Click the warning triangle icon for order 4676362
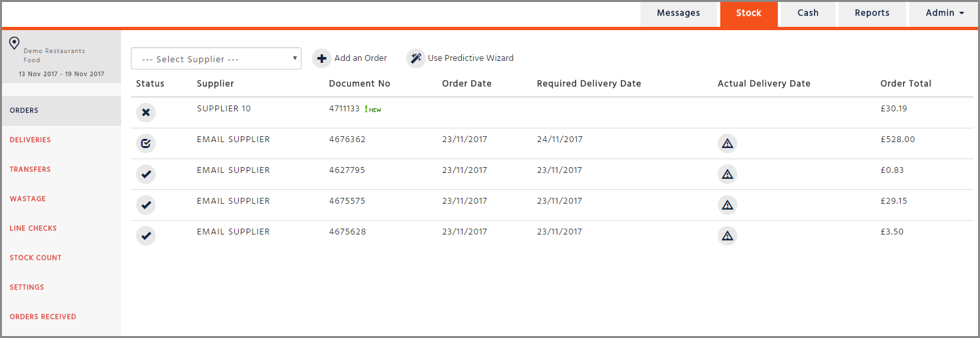Viewport: 980px width, 338px height. 727,143
